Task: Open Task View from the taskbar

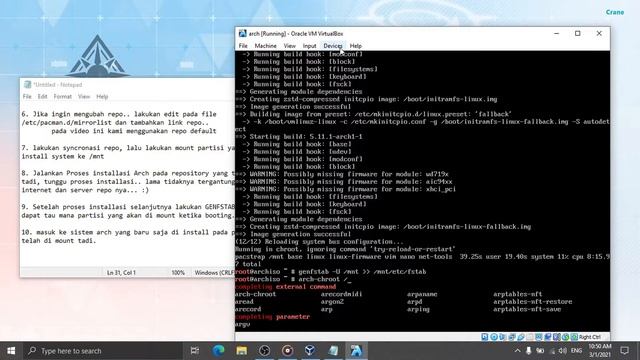Action: point(195,351)
